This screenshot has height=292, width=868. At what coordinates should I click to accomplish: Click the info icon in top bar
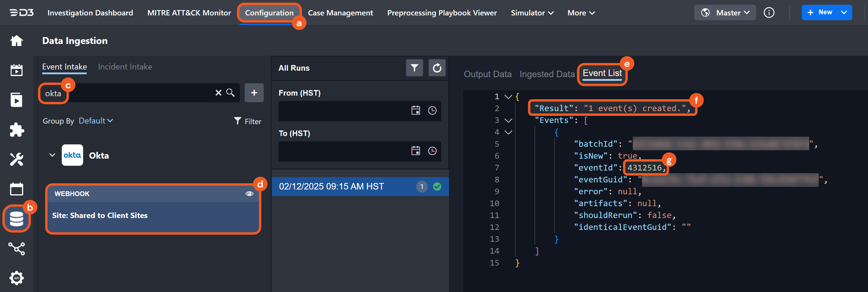(769, 13)
